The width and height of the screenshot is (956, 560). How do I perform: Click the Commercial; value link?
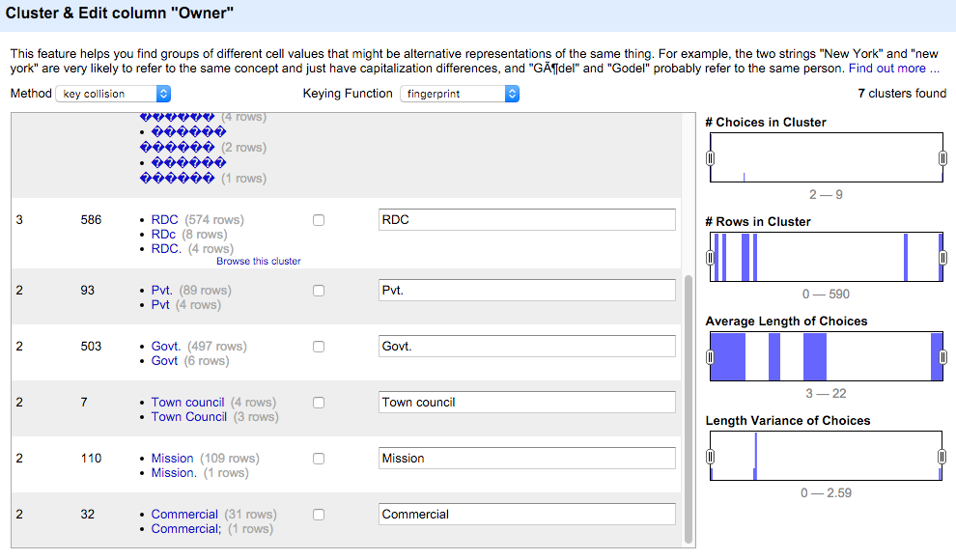[186, 529]
